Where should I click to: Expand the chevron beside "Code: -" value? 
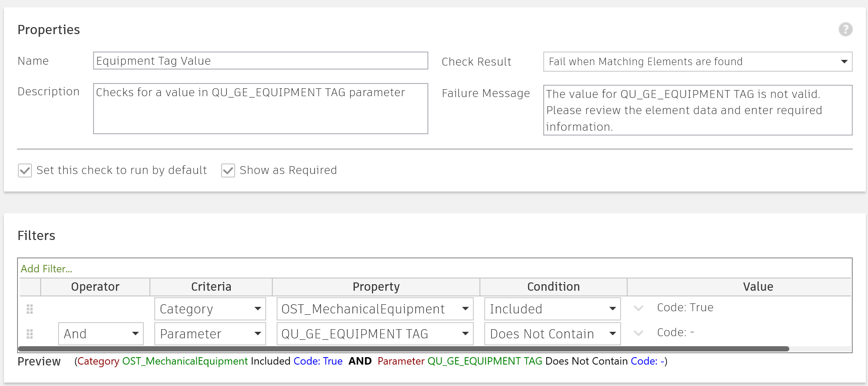639,333
